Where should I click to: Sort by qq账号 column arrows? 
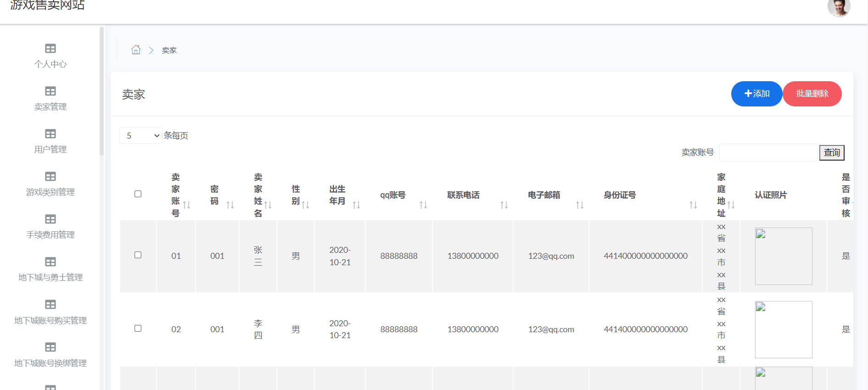click(x=423, y=205)
